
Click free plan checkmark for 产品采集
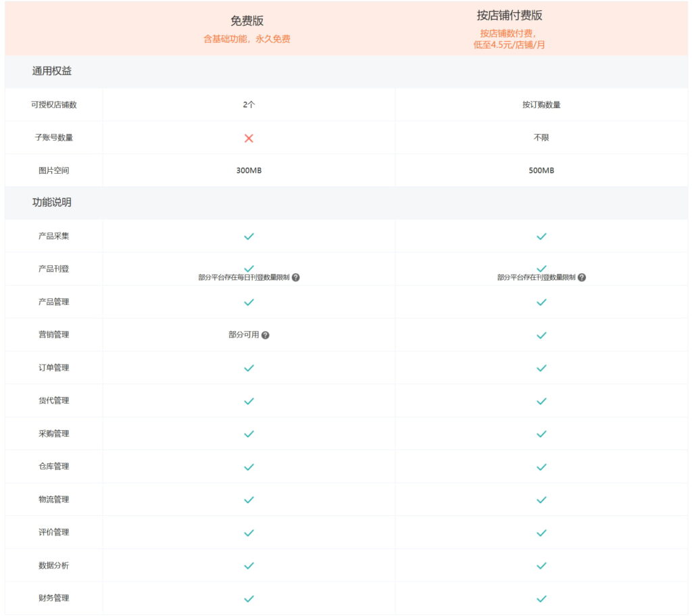click(x=249, y=237)
